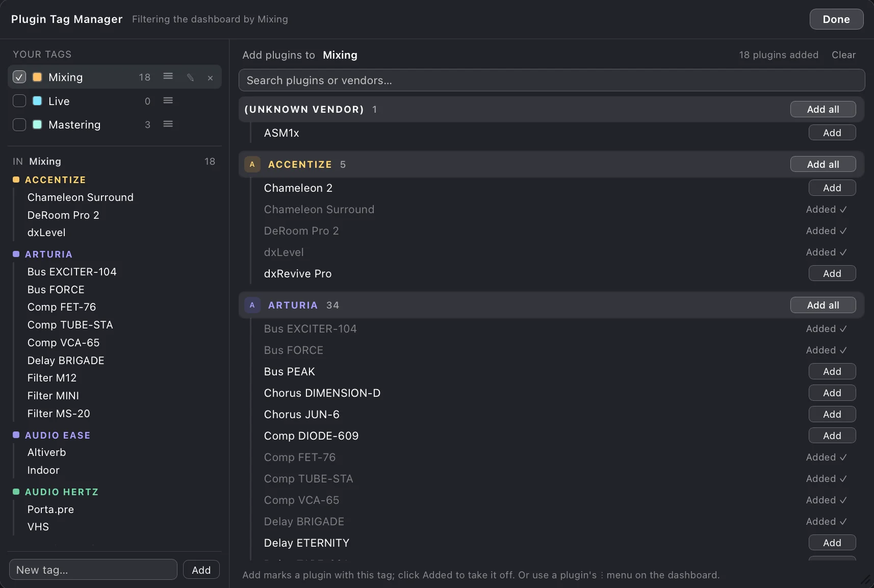The height and width of the screenshot is (588, 874).
Task: Remove Chameleon Surround via its Added toggle
Action: coord(826,209)
